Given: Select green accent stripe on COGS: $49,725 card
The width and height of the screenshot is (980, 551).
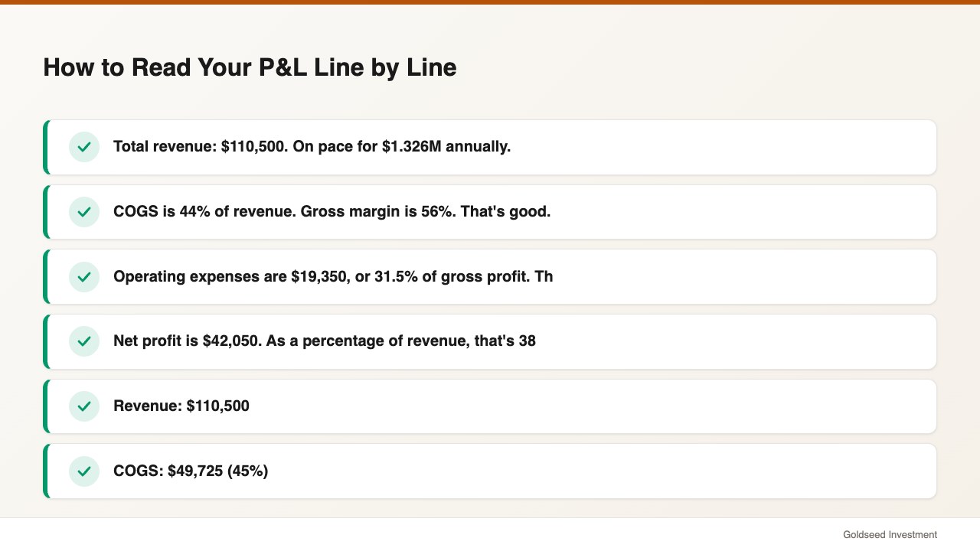Looking at the screenshot, I should coord(45,471).
